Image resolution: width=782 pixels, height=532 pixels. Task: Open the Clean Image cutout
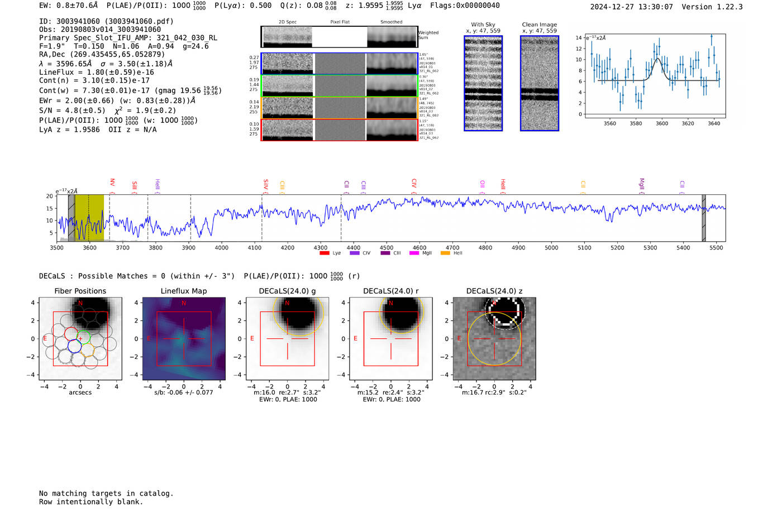coord(540,83)
